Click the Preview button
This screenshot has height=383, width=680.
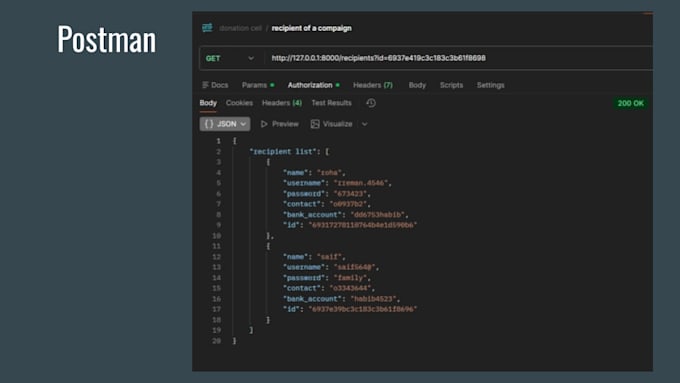[280, 124]
